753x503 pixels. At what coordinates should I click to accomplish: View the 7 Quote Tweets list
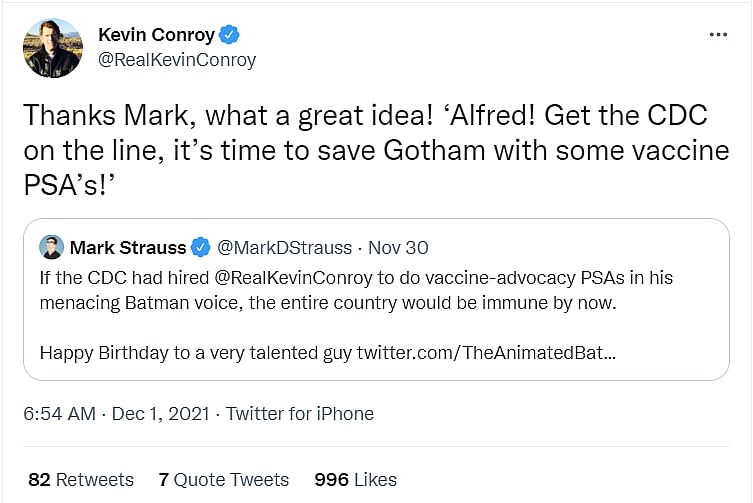click(224, 480)
